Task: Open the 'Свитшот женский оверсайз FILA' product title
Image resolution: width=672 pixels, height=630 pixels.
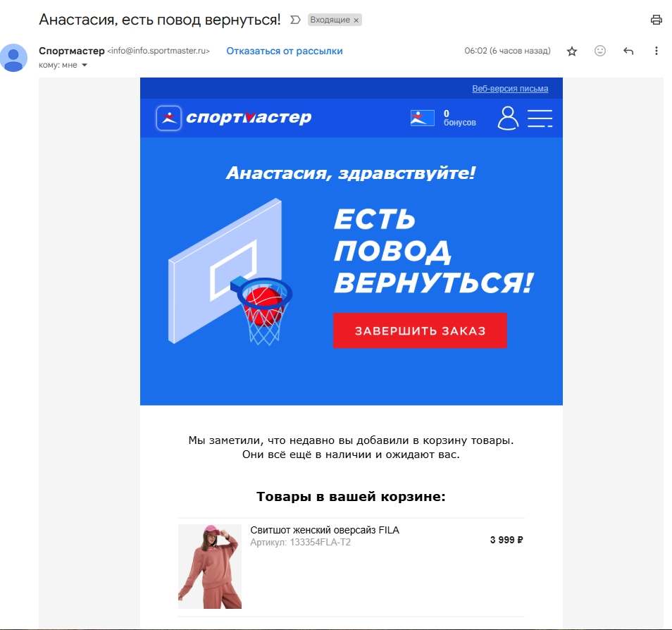Action: coord(325,530)
